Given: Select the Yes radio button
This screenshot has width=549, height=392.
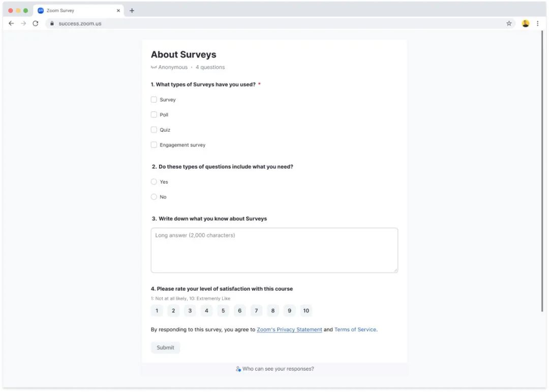Looking at the screenshot, I should pyautogui.click(x=154, y=182).
